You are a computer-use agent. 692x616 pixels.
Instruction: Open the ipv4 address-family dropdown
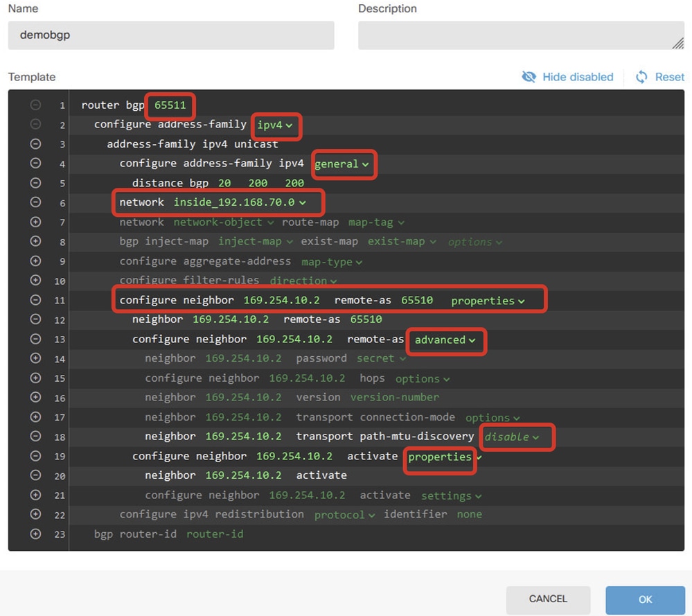tap(274, 125)
